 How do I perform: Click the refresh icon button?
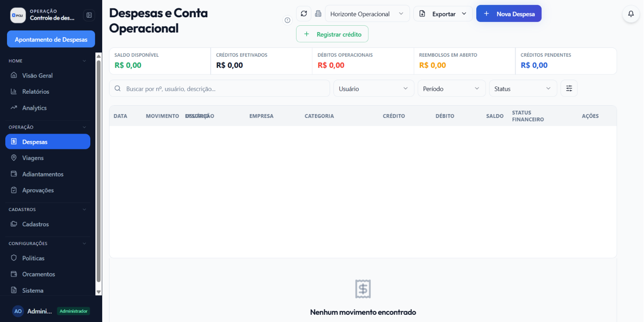pyautogui.click(x=303, y=14)
